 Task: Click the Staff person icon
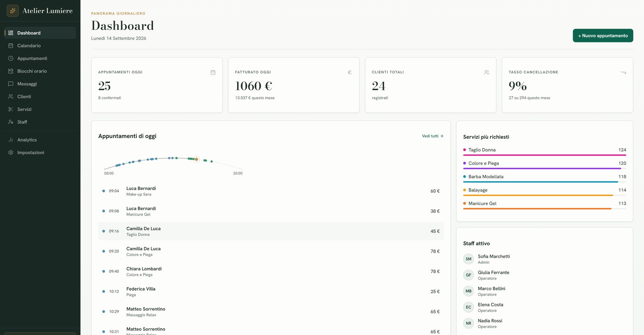tap(11, 122)
